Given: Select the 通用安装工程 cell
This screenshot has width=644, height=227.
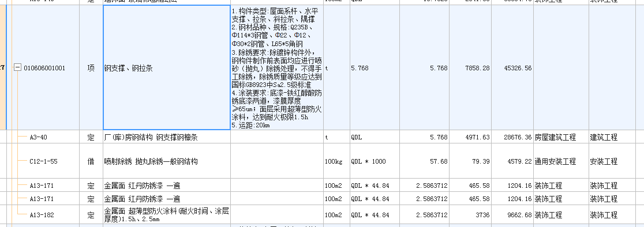Looking at the screenshot, I should [561, 161].
